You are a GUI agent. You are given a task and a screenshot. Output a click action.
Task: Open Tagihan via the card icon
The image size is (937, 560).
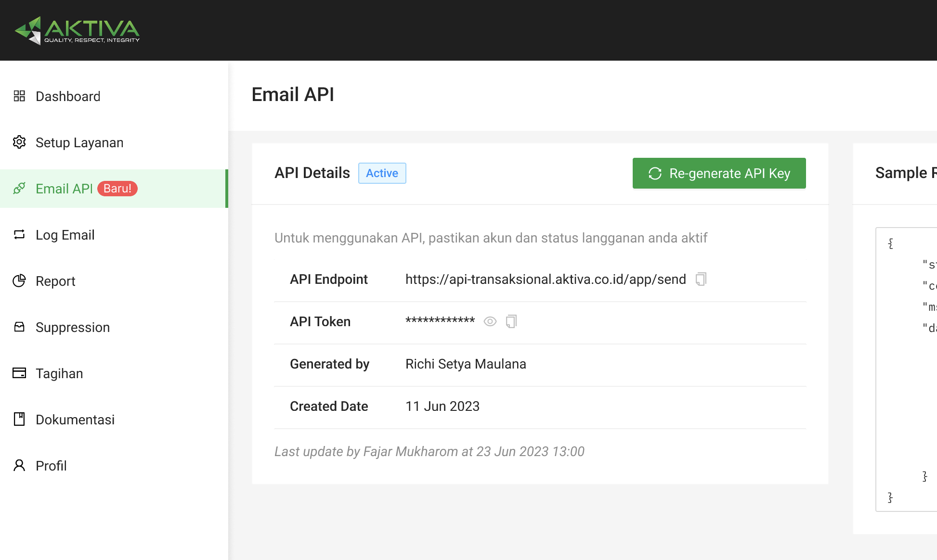point(20,373)
